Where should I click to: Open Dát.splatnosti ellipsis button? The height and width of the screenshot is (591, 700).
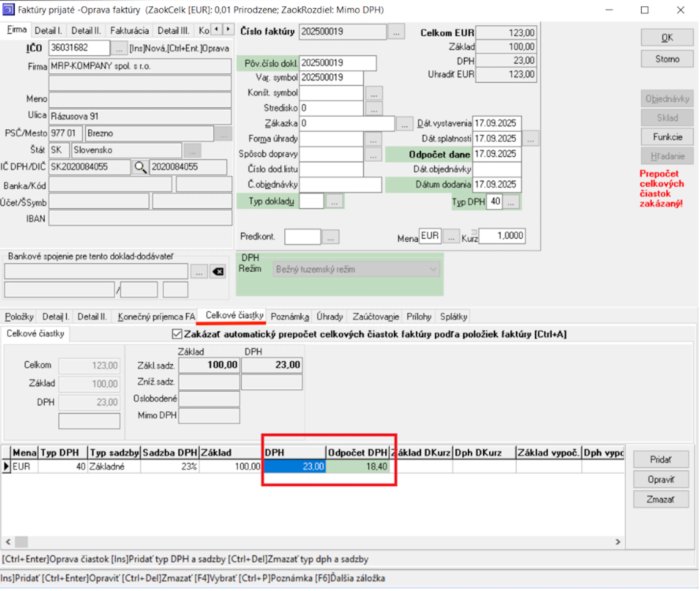531,139
